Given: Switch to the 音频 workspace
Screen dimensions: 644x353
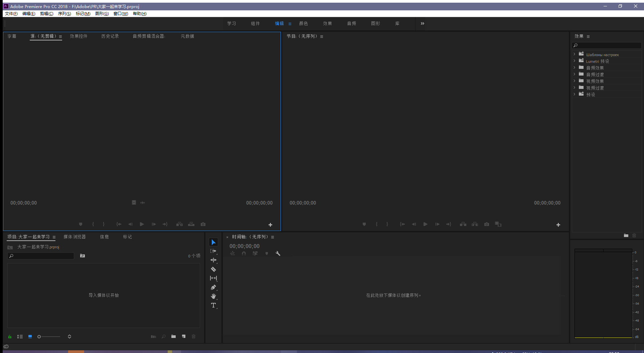Looking at the screenshot, I should (352, 23).
